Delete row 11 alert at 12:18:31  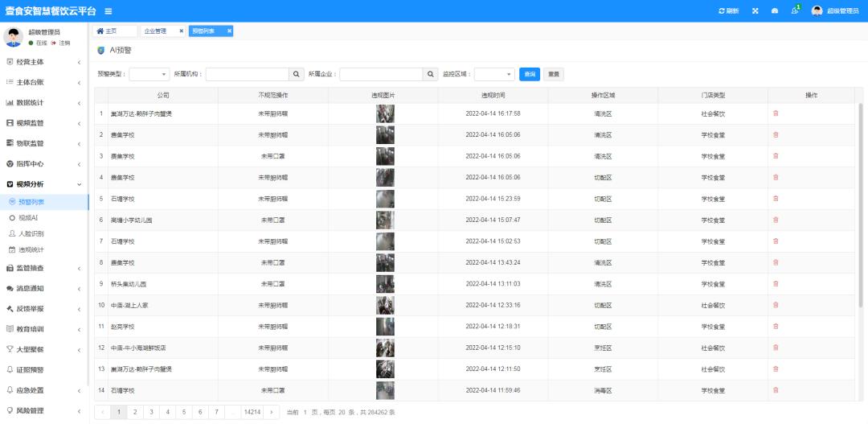(776, 326)
